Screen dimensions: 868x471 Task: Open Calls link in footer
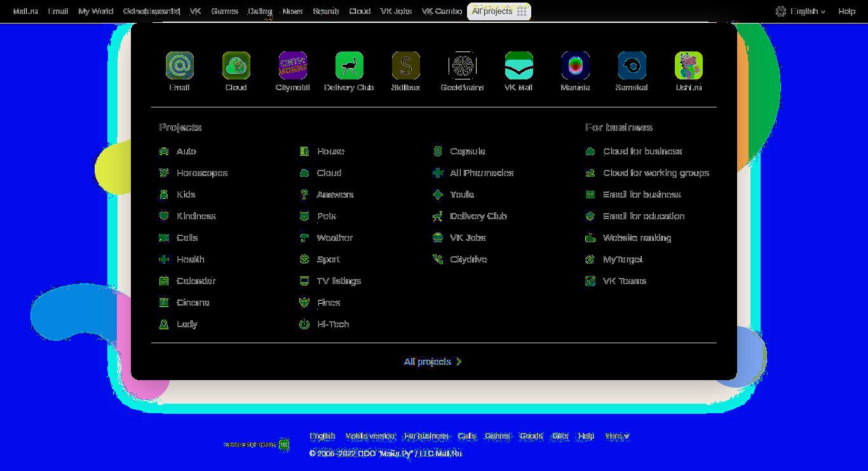[467, 436]
